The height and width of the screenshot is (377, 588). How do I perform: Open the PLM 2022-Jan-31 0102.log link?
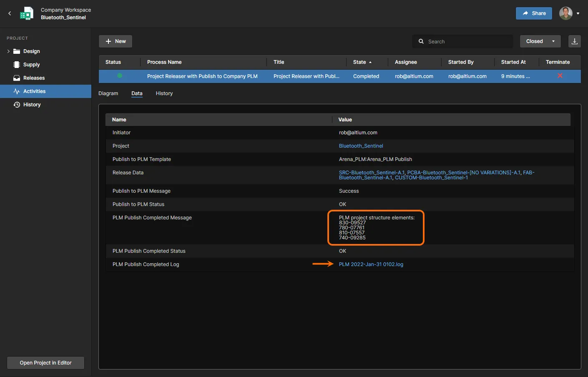click(x=371, y=264)
